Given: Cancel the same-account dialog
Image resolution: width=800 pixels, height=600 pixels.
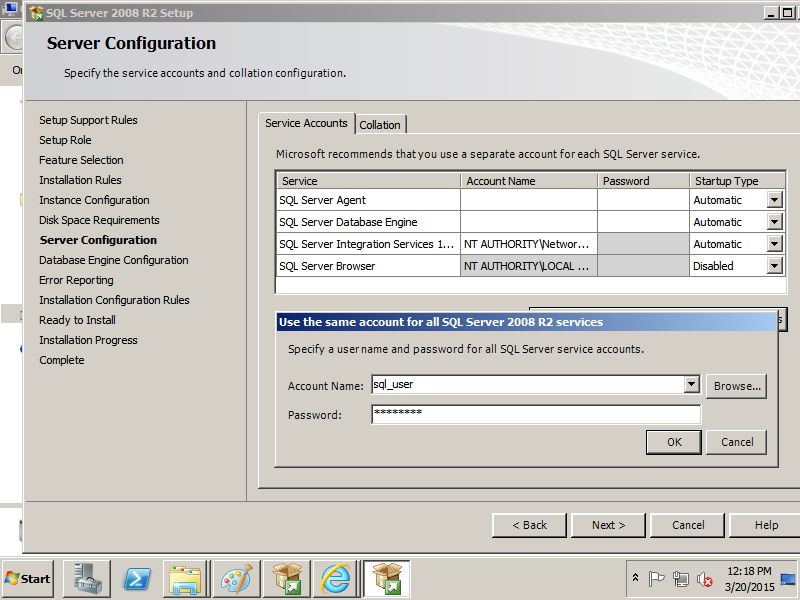Looking at the screenshot, I should pyautogui.click(x=736, y=442).
